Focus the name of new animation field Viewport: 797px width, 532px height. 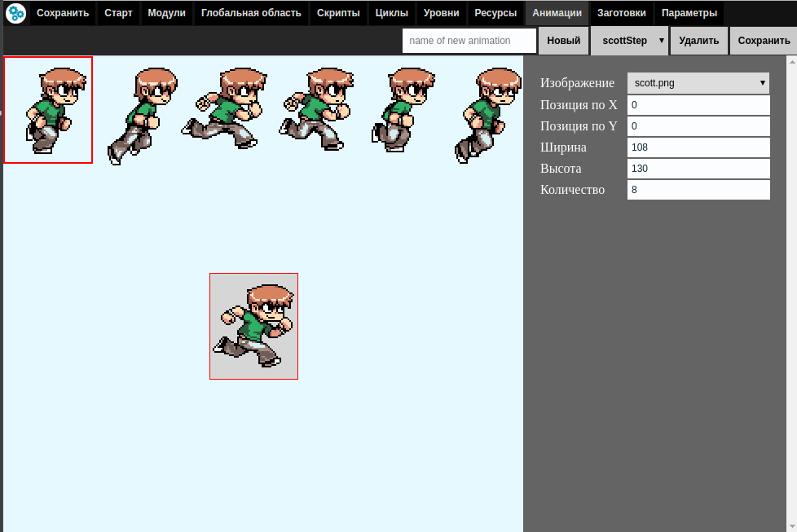pyautogui.click(x=469, y=41)
